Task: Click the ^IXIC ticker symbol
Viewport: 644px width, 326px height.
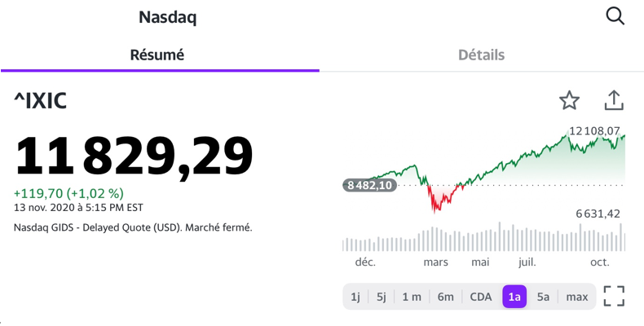Action: point(40,101)
